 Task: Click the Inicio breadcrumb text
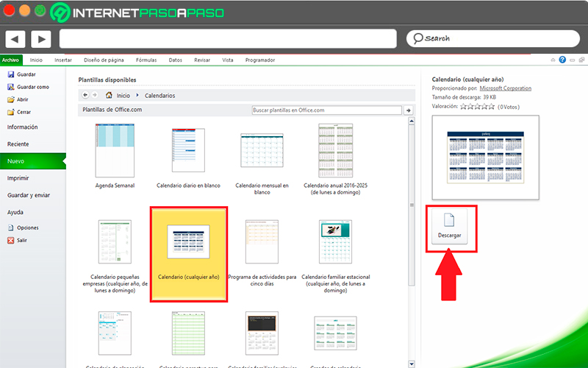(123, 96)
